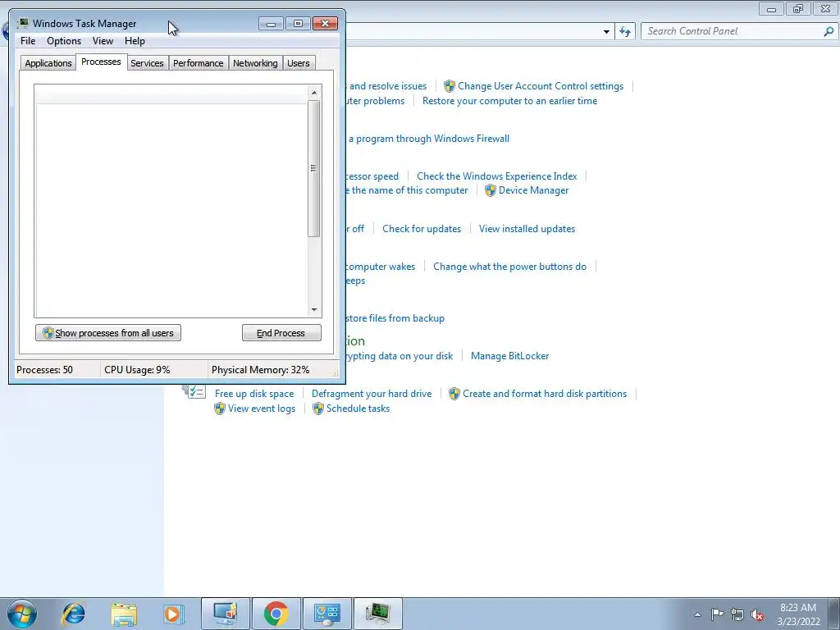Open Check the Windows Experience Index link
The width and height of the screenshot is (840, 630).
[x=496, y=176]
